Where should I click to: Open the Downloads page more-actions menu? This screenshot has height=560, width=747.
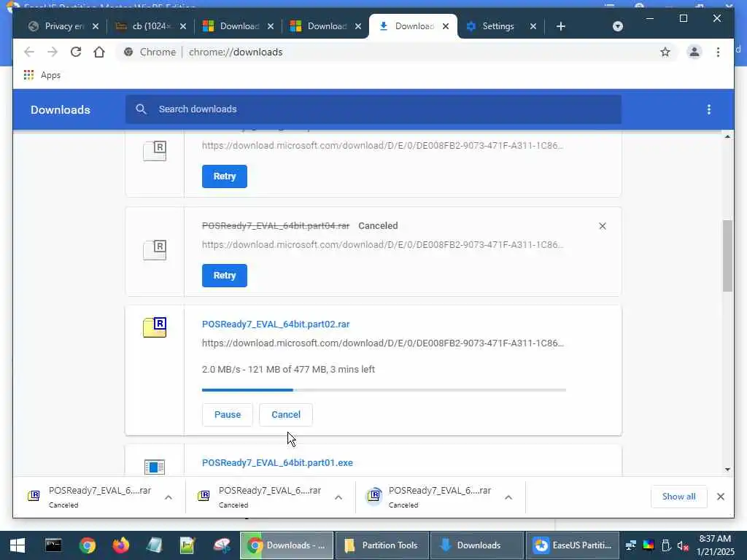709,109
